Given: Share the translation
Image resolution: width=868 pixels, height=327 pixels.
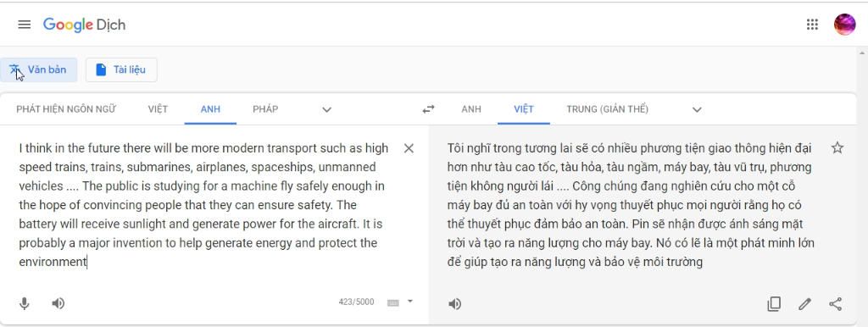Looking at the screenshot, I should pos(835,304).
